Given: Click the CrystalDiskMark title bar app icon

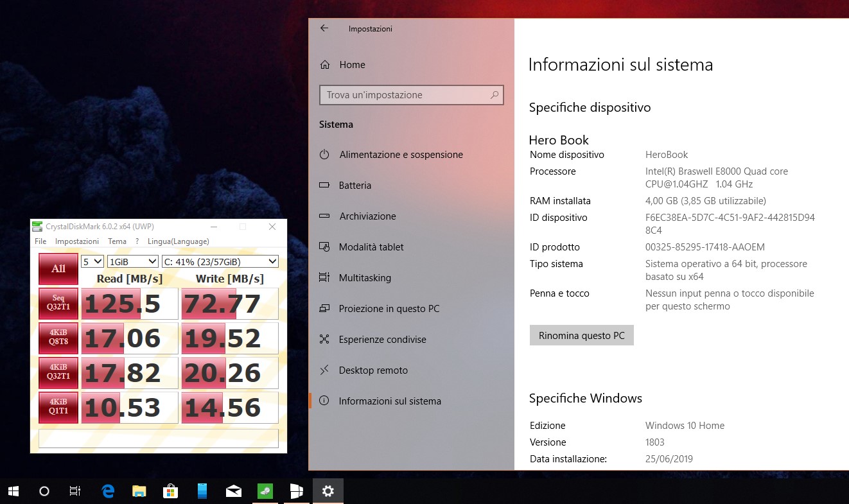Looking at the screenshot, I should pyautogui.click(x=37, y=227).
